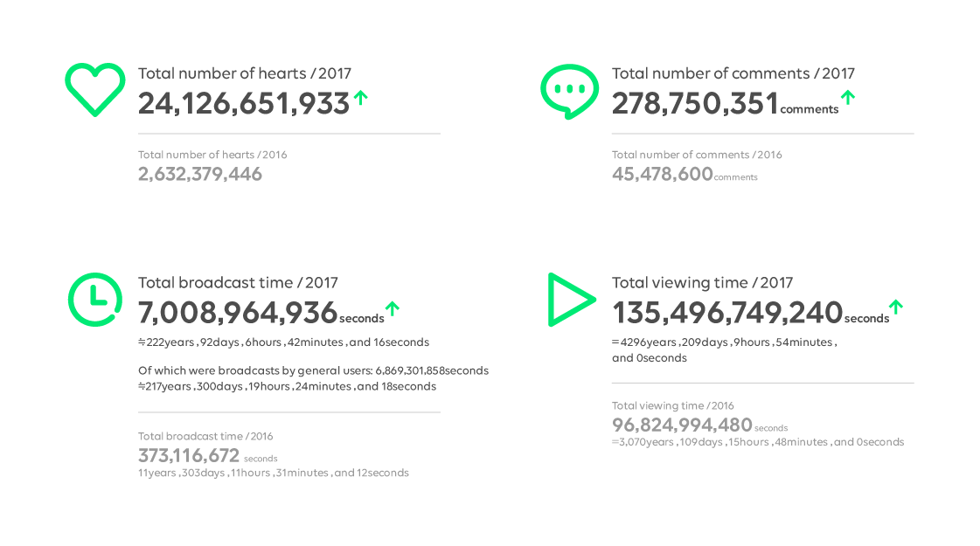Click the up arrow beside viewing seconds
Screen dimensions: 980x546
click(895, 307)
